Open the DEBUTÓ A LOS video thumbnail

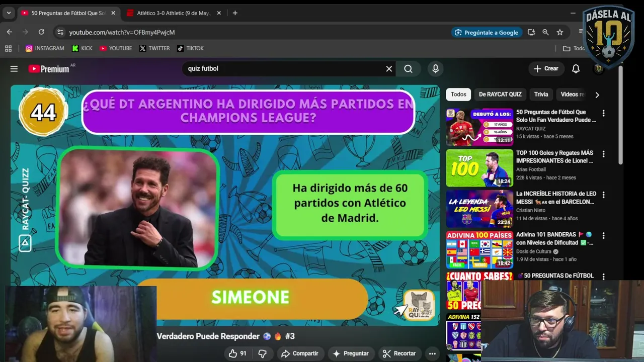(479, 127)
